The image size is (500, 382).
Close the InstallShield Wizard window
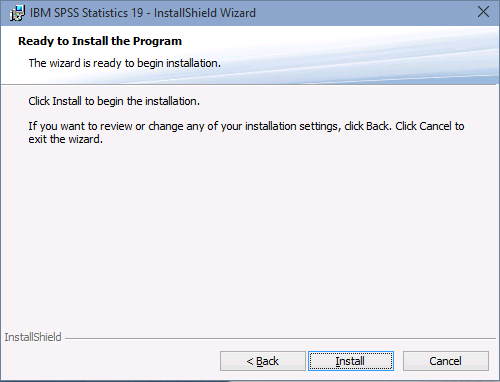[483, 12]
